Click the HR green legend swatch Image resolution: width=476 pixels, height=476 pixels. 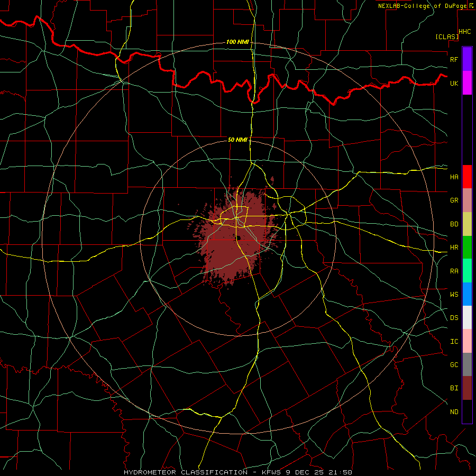pyautogui.click(x=467, y=248)
